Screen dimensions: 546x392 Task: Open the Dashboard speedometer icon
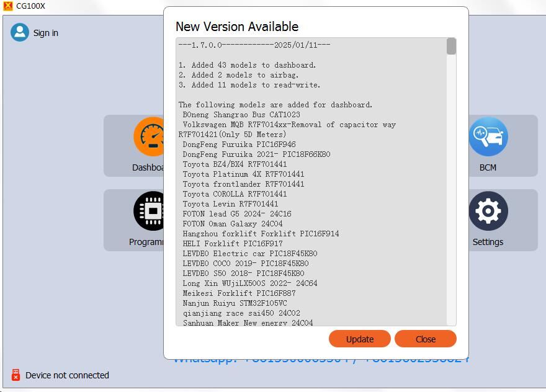149,136
